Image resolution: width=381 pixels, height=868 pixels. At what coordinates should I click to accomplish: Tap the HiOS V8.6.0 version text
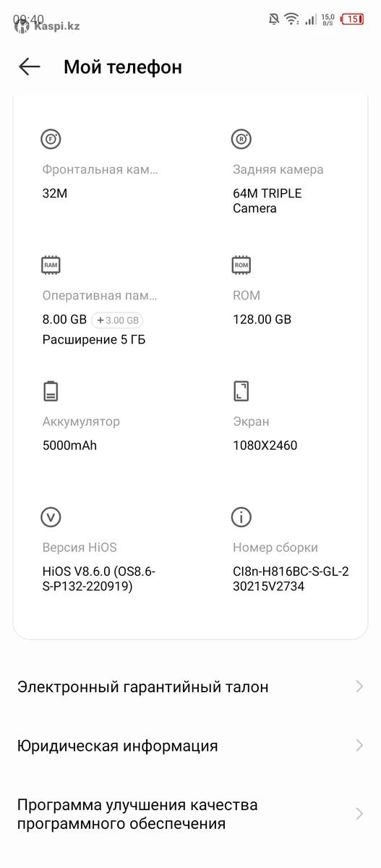99,579
